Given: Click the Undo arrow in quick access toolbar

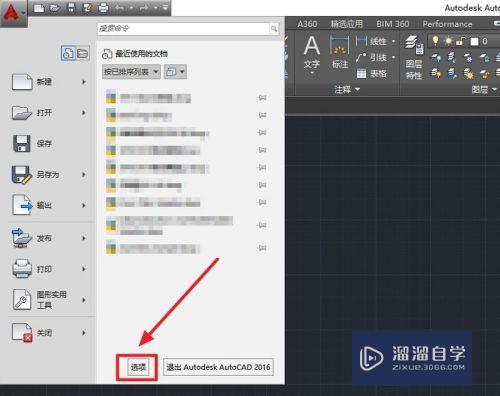Looking at the screenshot, I should click(120, 8).
